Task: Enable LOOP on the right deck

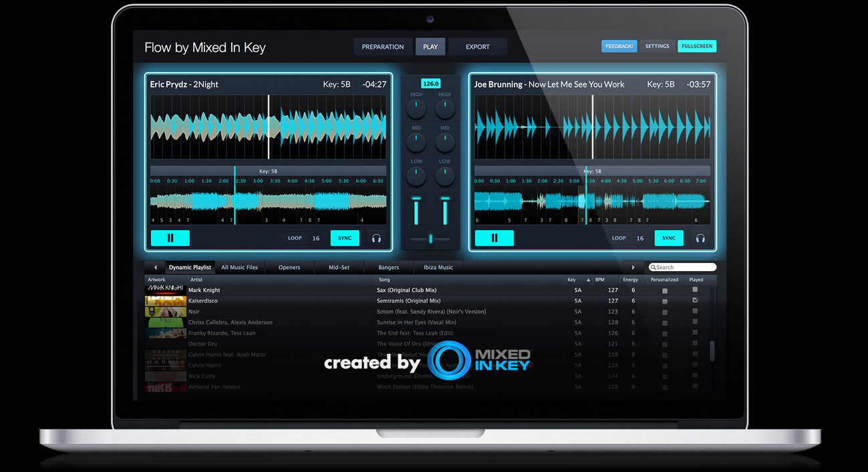Action: 619,238
